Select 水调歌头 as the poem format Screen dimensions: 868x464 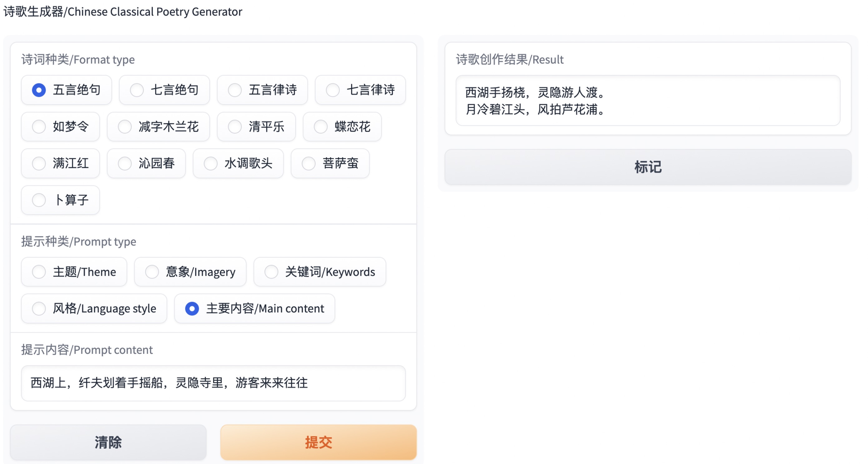click(x=211, y=164)
